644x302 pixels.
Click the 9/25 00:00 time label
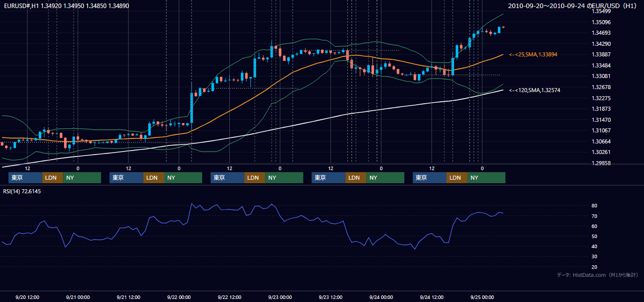482,297
